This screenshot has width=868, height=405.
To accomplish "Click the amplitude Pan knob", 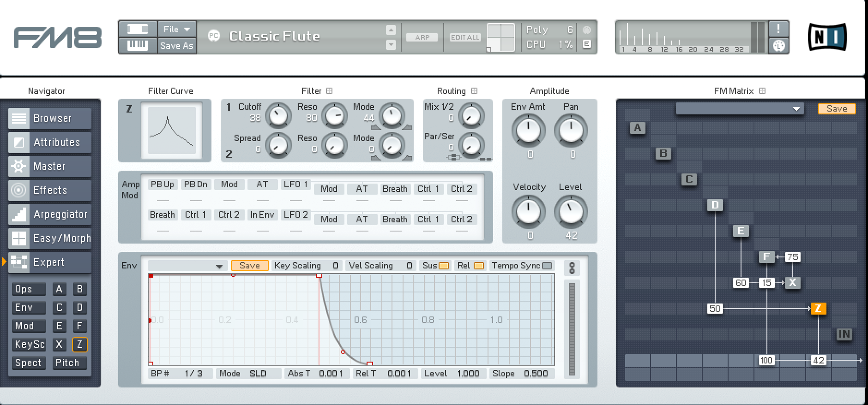I will [x=571, y=130].
